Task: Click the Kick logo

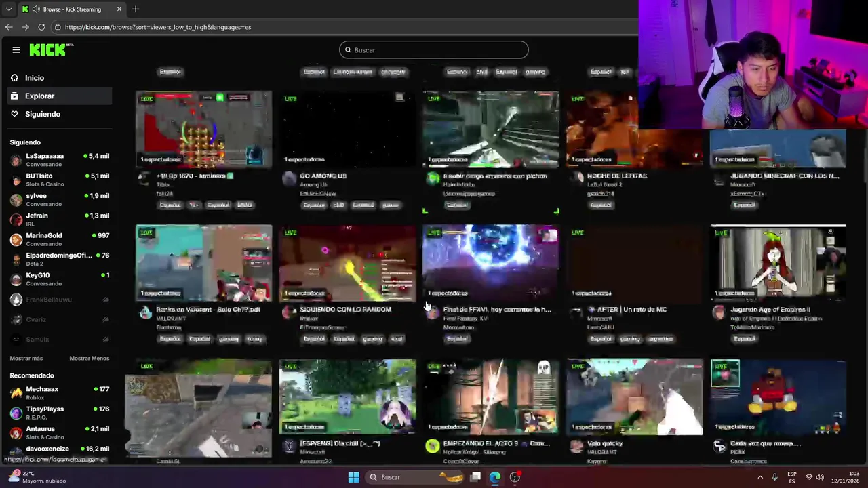Action: tap(51, 49)
